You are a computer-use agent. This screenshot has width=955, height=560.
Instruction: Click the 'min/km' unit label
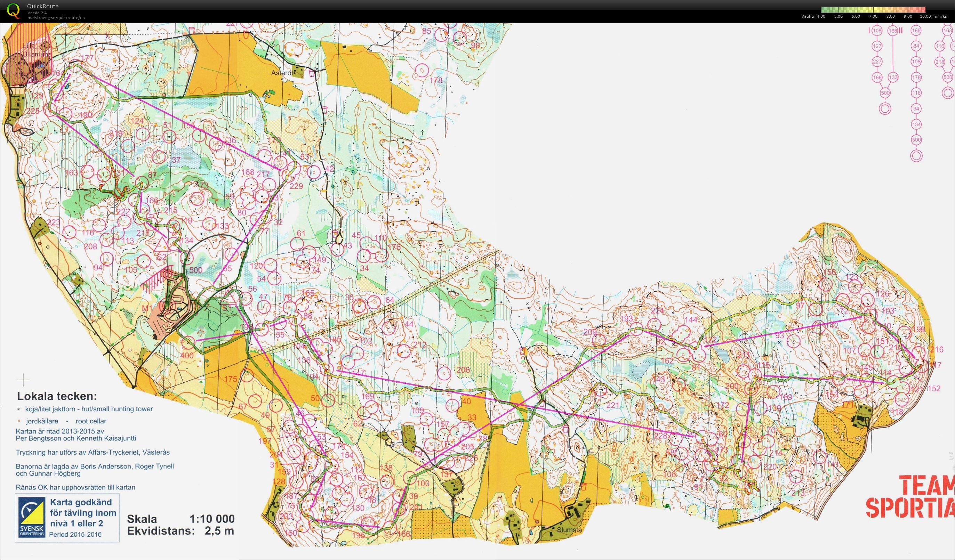pyautogui.click(x=941, y=16)
